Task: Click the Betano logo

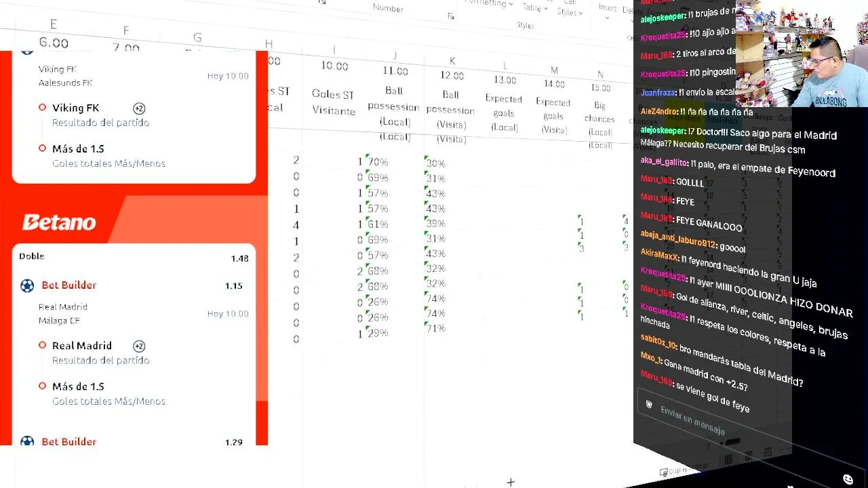Action: pyautogui.click(x=59, y=222)
